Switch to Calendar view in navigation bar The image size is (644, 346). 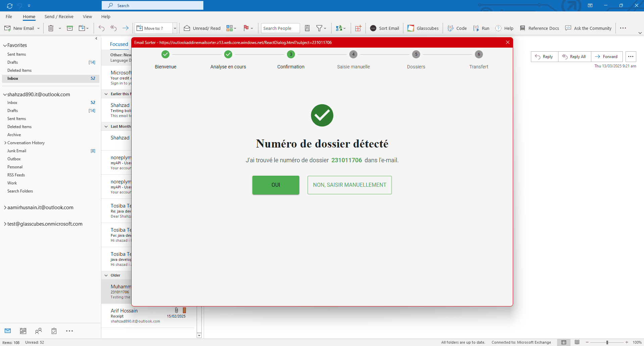tap(23, 331)
